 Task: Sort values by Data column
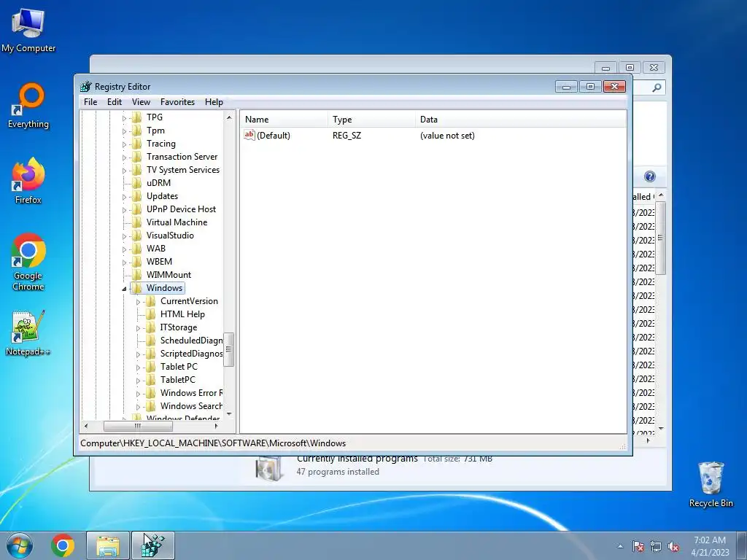[x=521, y=120]
